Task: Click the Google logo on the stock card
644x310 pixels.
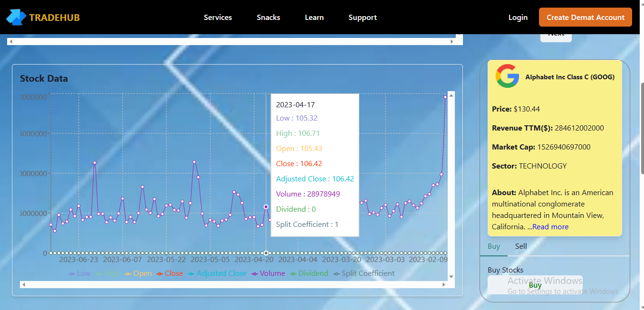Action: [x=507, y=76]
